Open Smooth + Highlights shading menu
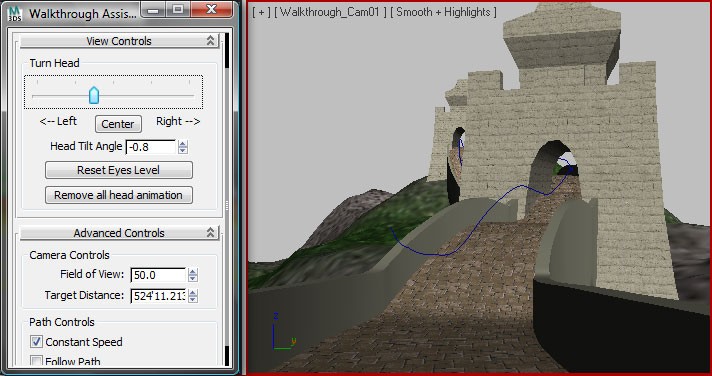This screenshot has width=712, height=376. click(x=443, y=12)
